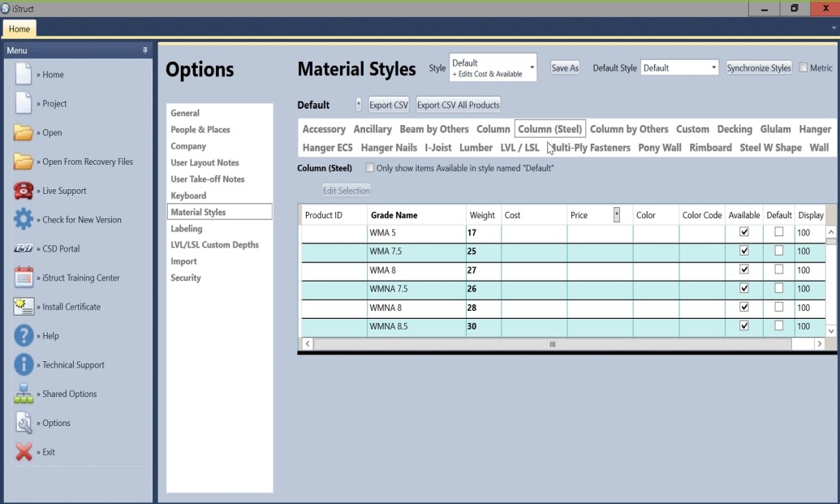The height and width of the screenshot is (504, 840).
Task: Open the Shared Options network icon
Action: 24,394
